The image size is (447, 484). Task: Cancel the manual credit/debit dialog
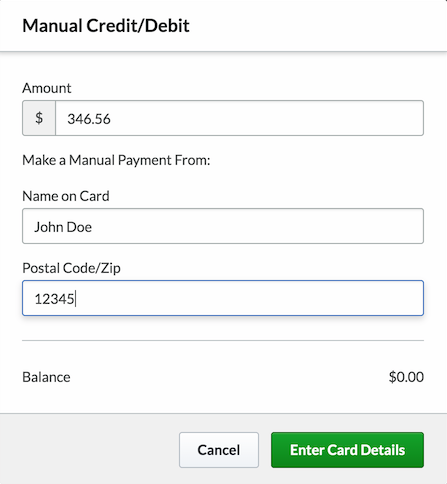point(219,450)
